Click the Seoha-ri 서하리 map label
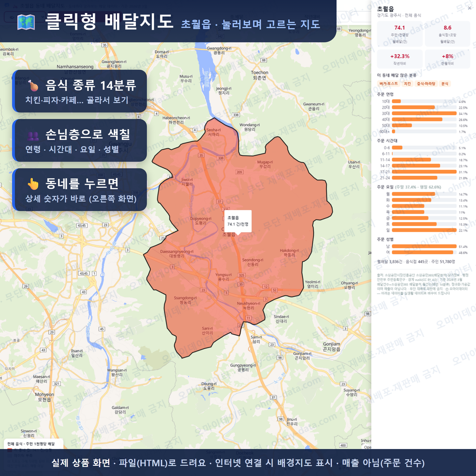The image size is (476, 476). coord(214,132)
